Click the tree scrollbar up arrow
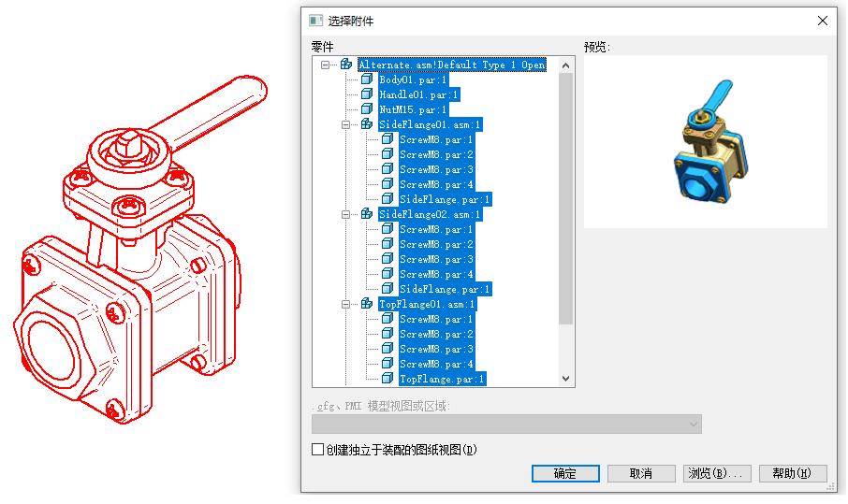The image size is (848, 504). pos(565,65)
